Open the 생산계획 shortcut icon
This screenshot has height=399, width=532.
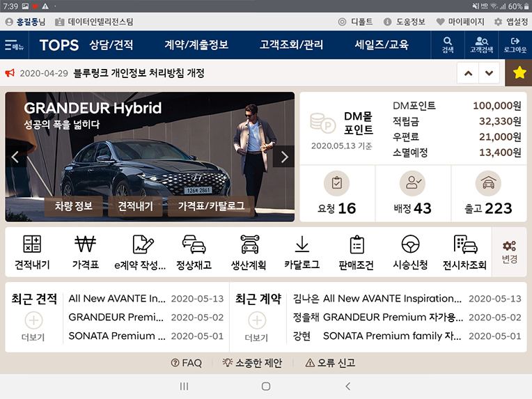249,244
